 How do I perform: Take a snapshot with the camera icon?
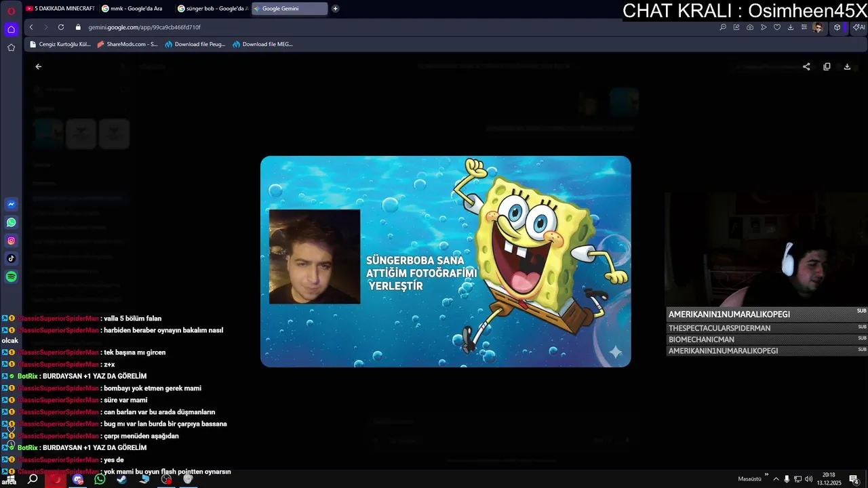750,27
